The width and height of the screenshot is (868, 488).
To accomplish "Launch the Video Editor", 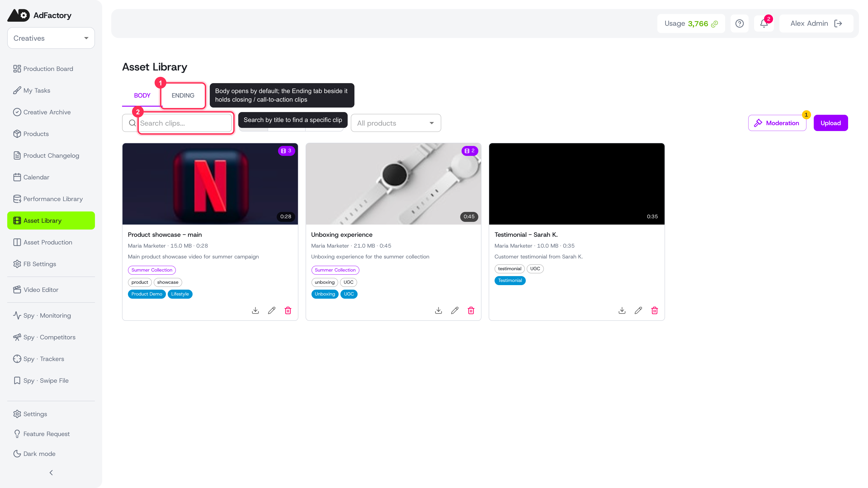I will [51, 290].
